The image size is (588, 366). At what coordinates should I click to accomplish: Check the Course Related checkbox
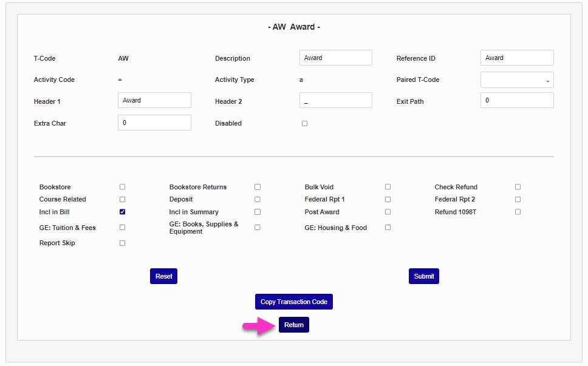click(123, 199)
